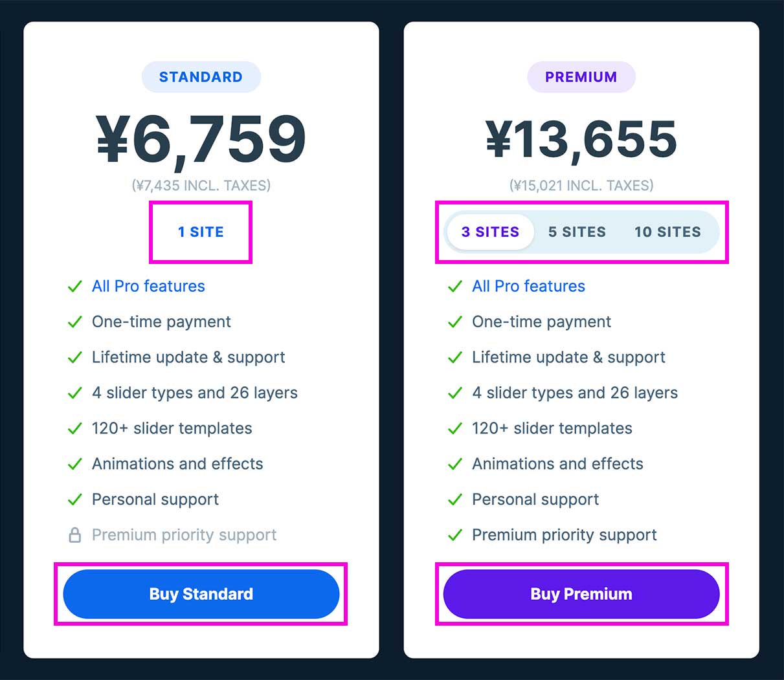Click the Premium Lifetime update & support checkmark
The image size is (784, 680).
coord(455,357)
